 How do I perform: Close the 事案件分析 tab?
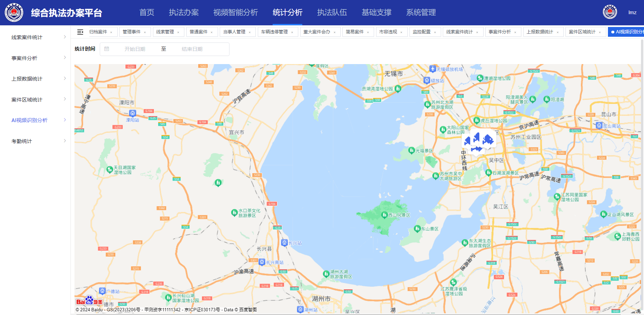(x=515, y=32)
